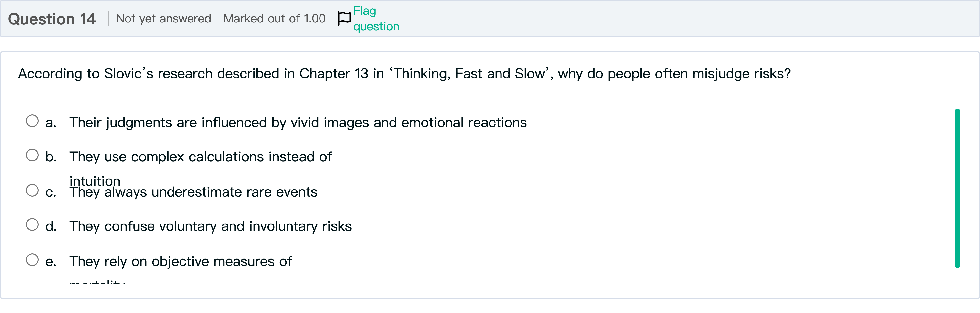
Task: Click answer text about vivid images and emotions
Action: (298, 123)
